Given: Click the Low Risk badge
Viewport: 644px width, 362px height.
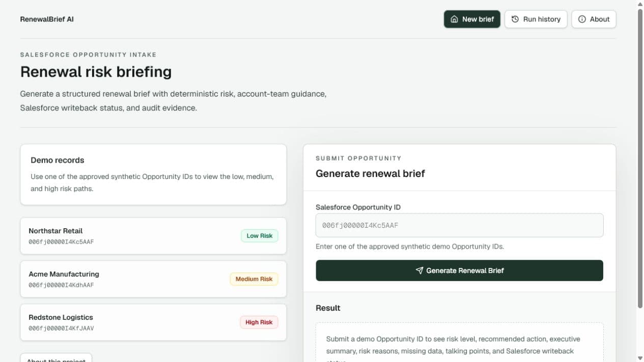Looking at the screenshot, I should point(260,236).
